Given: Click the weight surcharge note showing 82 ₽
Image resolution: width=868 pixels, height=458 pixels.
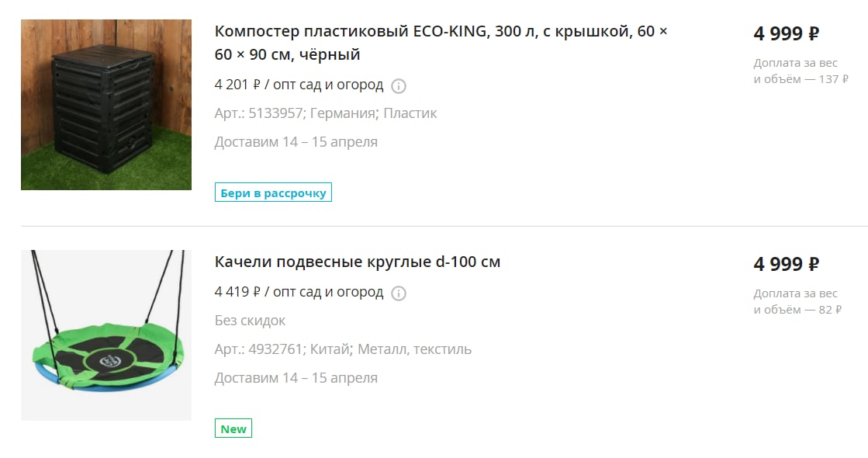Looking at the screenshot, I should click(x=797, y=301).
